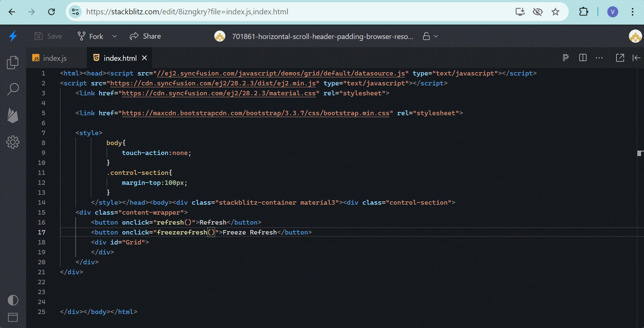This screenshot has width=644, height=328.
Task: Click the <style> tag on line 7
Action: [x=89, y=133]
